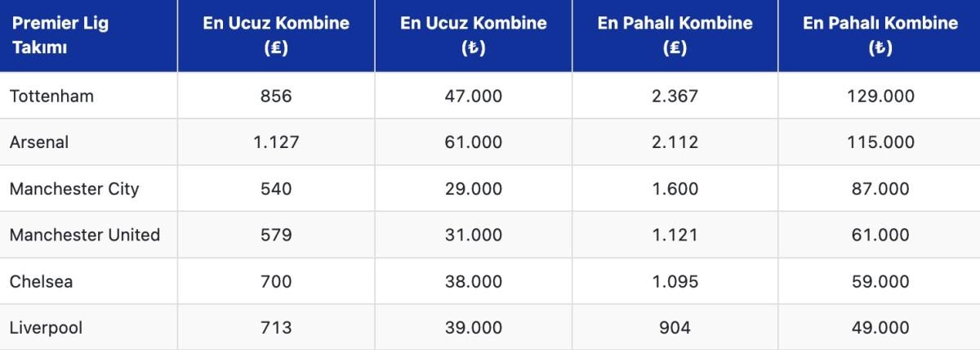Click the Chelsea team name cell
Image resolution: width=980 pixels, height=350 pixels.
click(41, 281)
